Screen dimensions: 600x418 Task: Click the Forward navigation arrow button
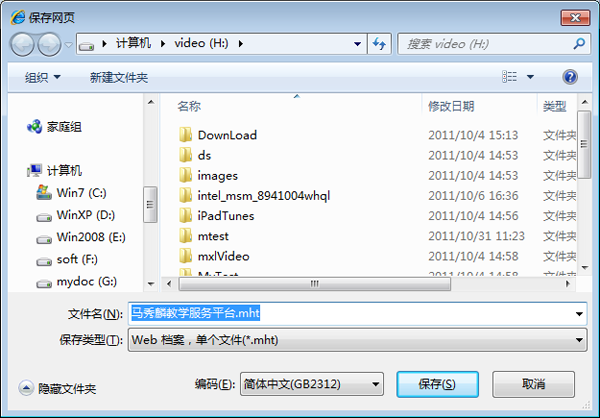(50, 44)
